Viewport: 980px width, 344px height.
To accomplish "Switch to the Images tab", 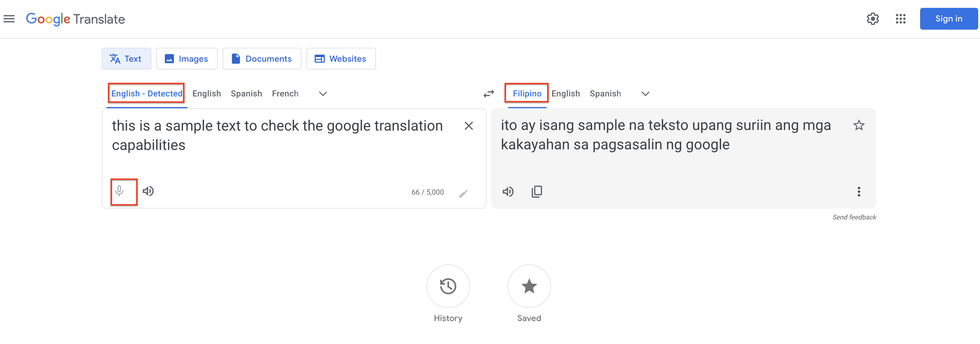I will [x=186, y=59].
